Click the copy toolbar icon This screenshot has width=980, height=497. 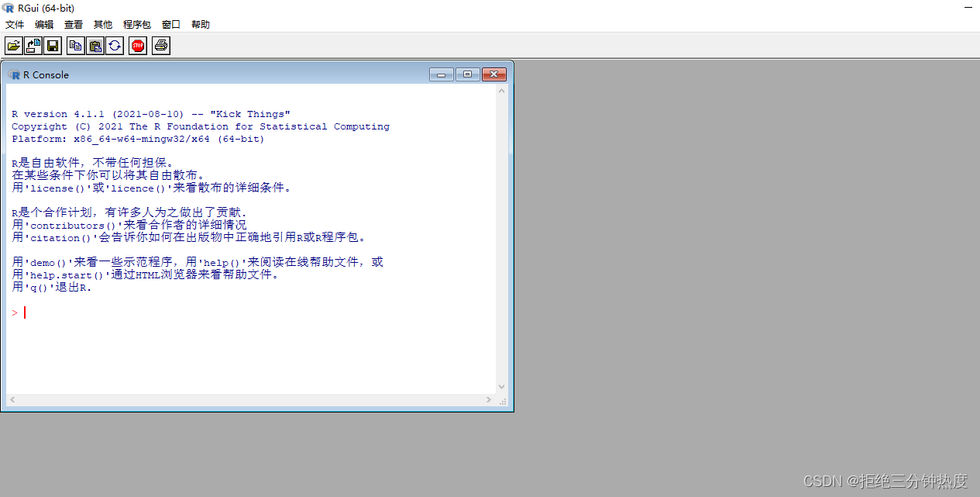click(76, 46)
